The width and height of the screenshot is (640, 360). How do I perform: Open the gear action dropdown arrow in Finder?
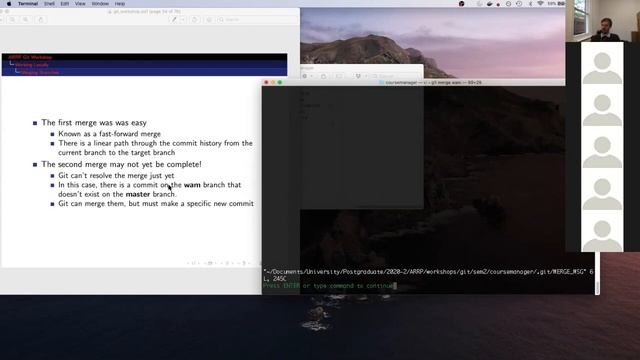(x=311, y=76)
